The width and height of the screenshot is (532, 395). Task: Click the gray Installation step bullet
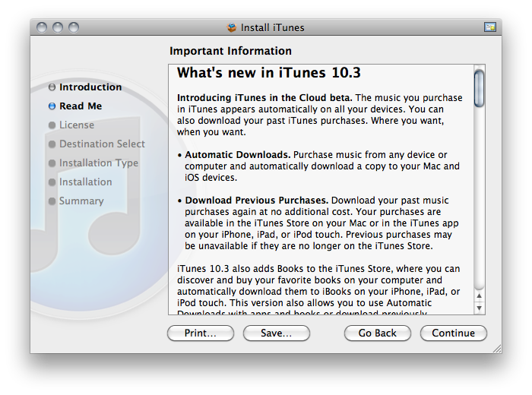tap(52, 182)
